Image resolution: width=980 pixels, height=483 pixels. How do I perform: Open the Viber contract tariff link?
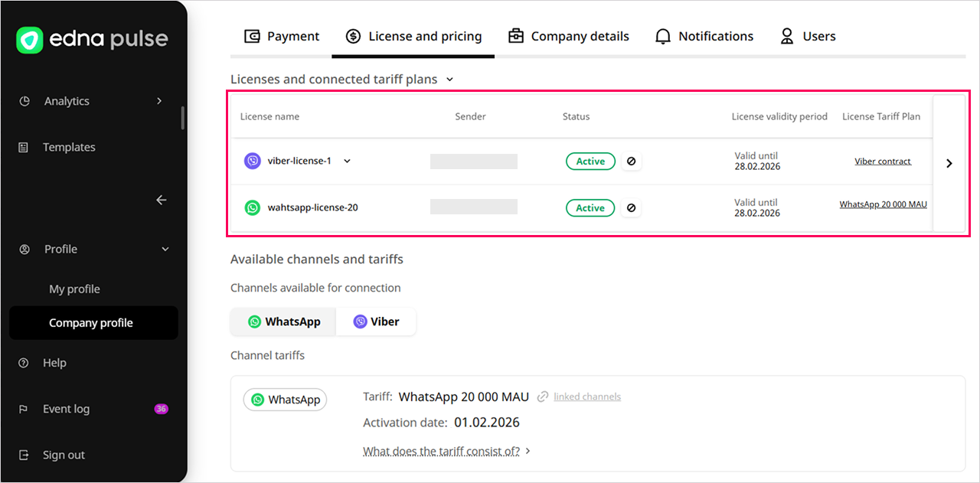[883, 162]
